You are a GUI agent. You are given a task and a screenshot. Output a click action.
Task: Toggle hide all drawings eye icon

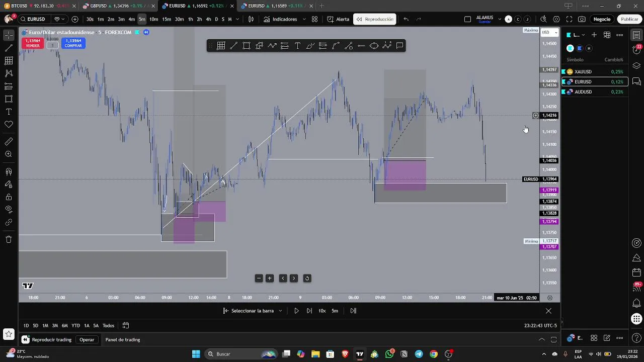tap(9, 209)
